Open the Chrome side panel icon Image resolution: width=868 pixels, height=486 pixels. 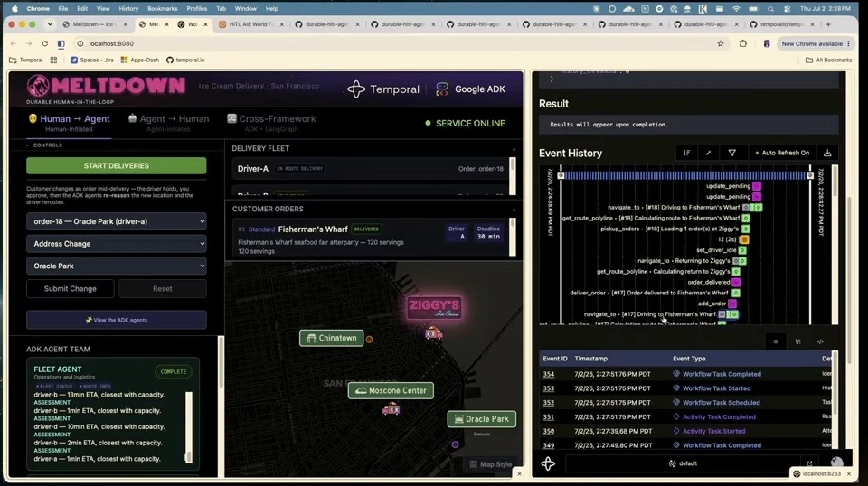61,43
